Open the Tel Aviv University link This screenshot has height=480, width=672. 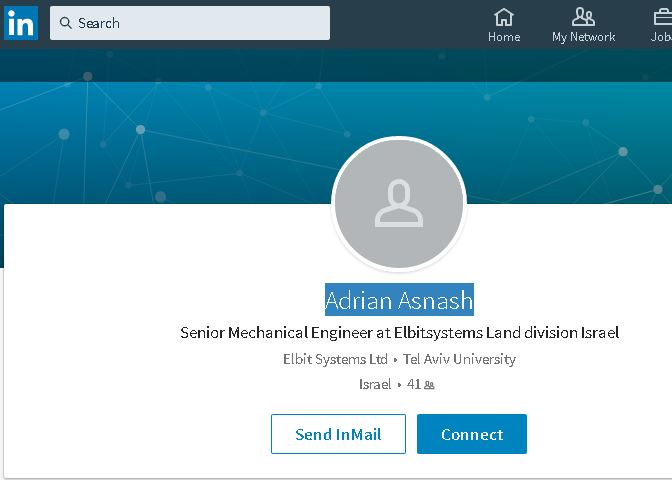pyautogui.click(x=459, y=359)
